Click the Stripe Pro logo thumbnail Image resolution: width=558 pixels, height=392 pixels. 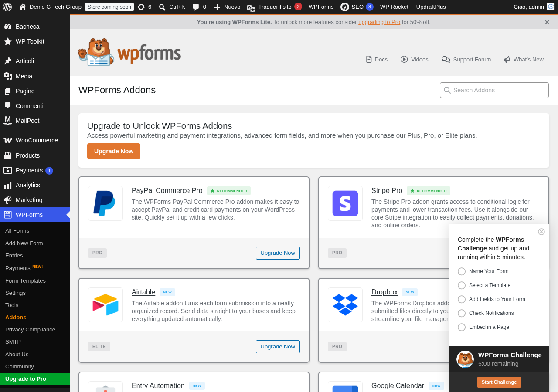[345, 203]
